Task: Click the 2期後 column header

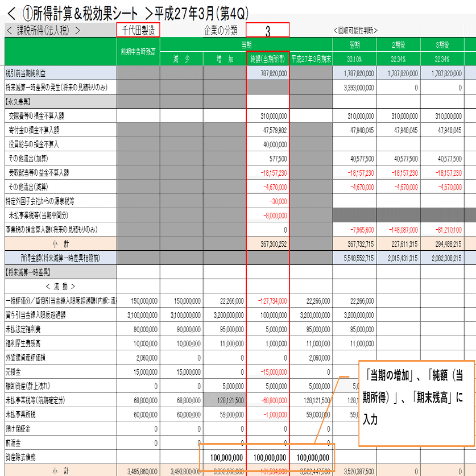Action: coord(398,44)
